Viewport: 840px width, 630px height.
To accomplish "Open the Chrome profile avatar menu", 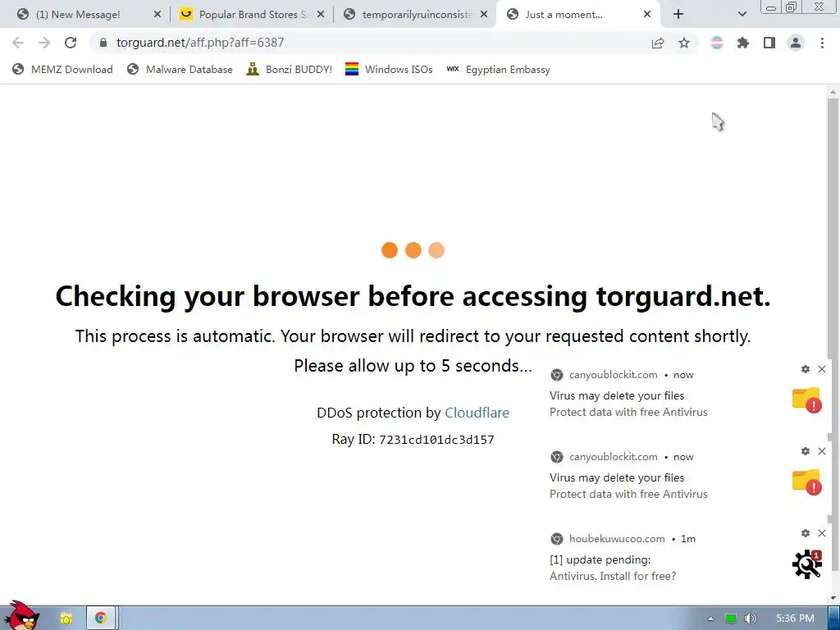I will point(796,43).
